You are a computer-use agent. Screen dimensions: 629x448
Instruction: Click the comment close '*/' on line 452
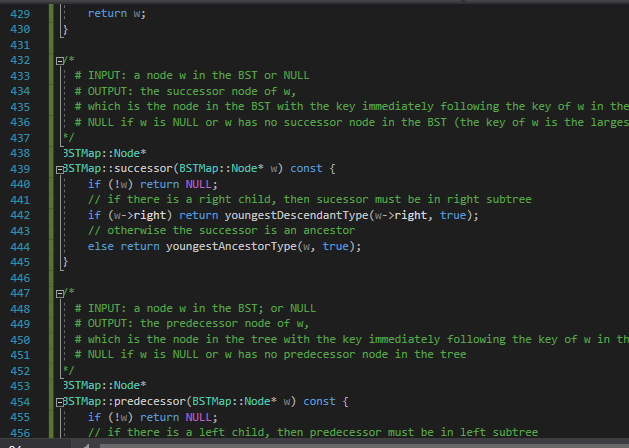tap(69, 370)
